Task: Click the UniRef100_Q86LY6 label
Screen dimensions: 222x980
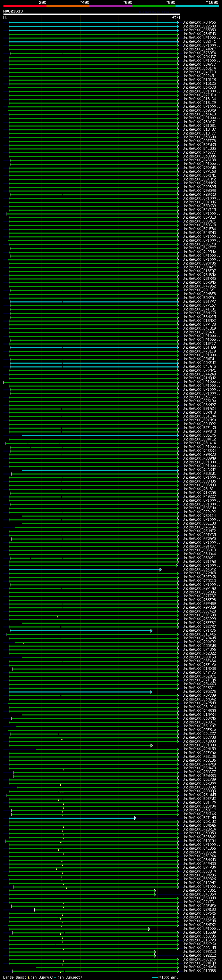Action: (x=199, y=435)
